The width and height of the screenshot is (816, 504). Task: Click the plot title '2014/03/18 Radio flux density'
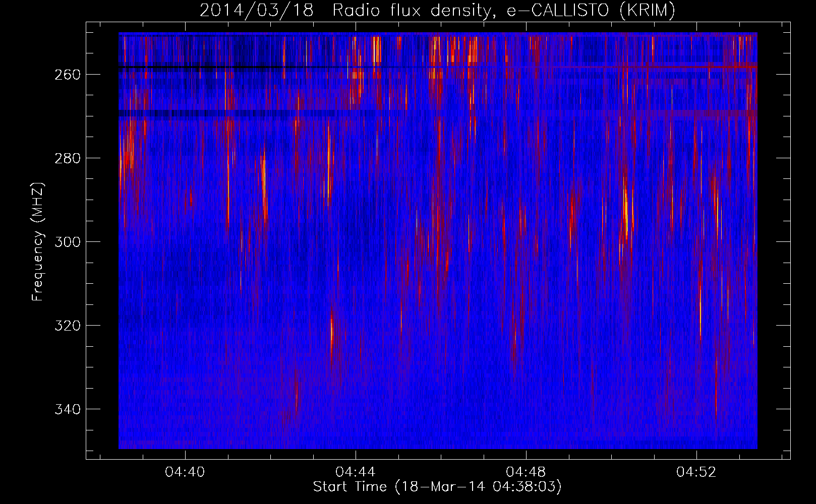point(437,10)
